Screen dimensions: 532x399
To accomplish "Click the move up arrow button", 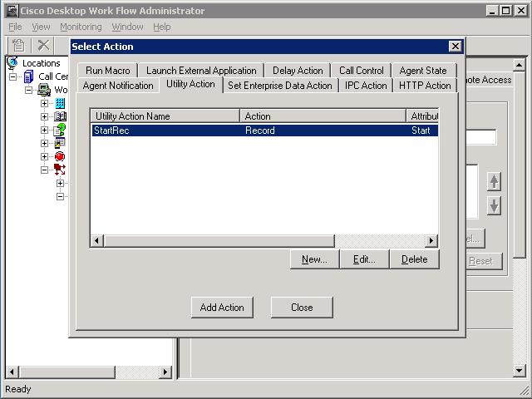I will pos(494,181).
